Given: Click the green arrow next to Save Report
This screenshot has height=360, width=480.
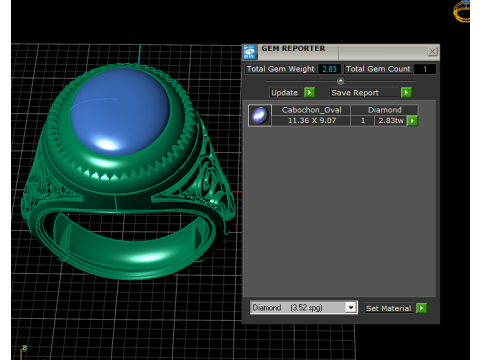Looking at the screenshot, I should point(406,92).
